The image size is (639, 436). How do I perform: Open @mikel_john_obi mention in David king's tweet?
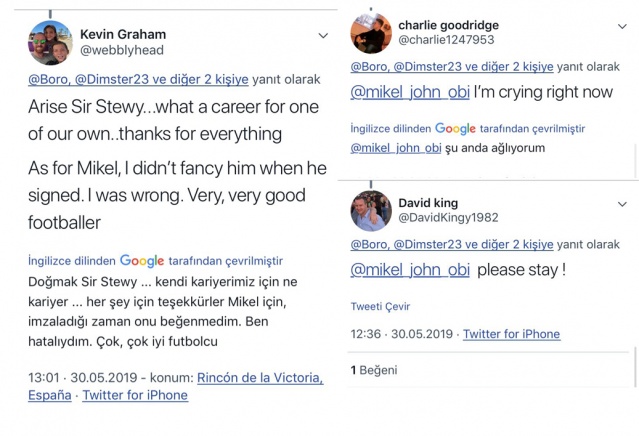click(410, 270)
